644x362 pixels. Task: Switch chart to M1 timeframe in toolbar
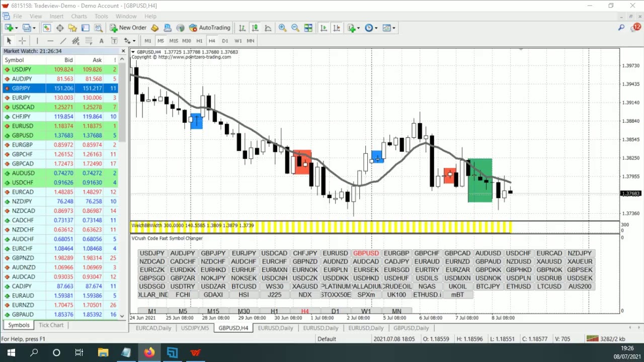point(147,41)
